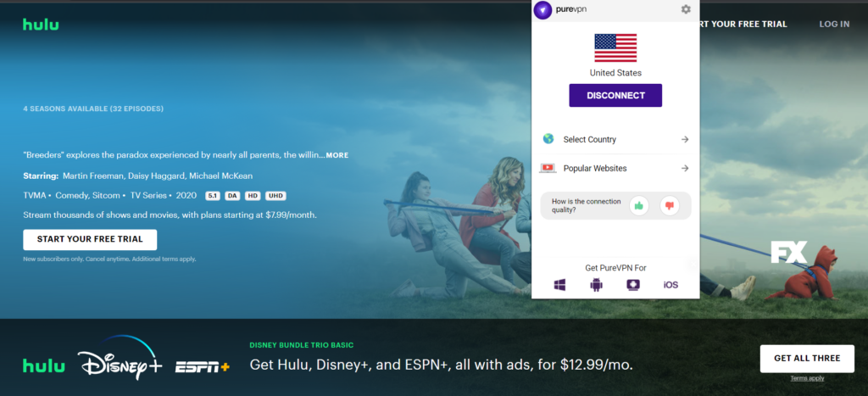Disconnect the VPN connection
Image resolution: width=868 pixels, height=396 pixels.
615,95
